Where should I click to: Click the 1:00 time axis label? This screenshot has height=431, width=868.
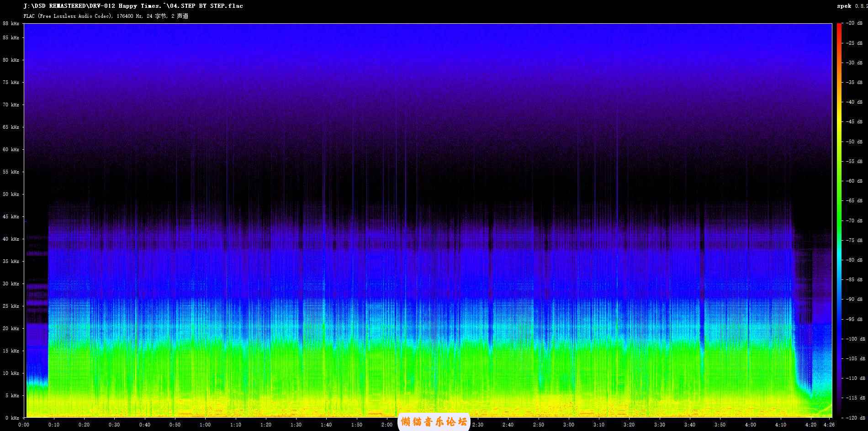pyautogui.click(x=206, y=425)
